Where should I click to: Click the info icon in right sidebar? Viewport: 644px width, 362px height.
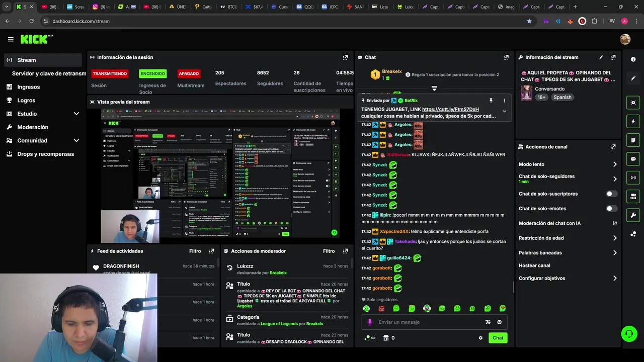[x=633, y=59]
